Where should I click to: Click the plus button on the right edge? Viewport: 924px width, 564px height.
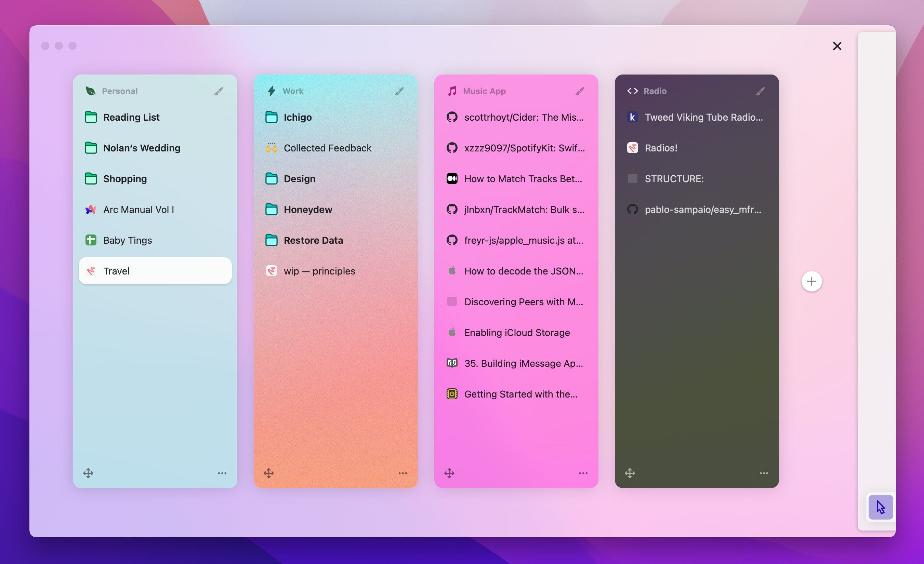(x=812, y=281)
